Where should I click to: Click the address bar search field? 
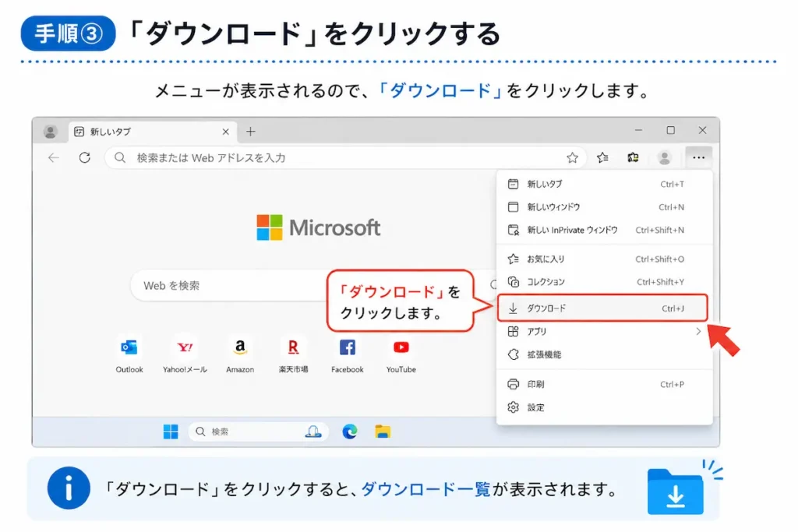[346, 157]
